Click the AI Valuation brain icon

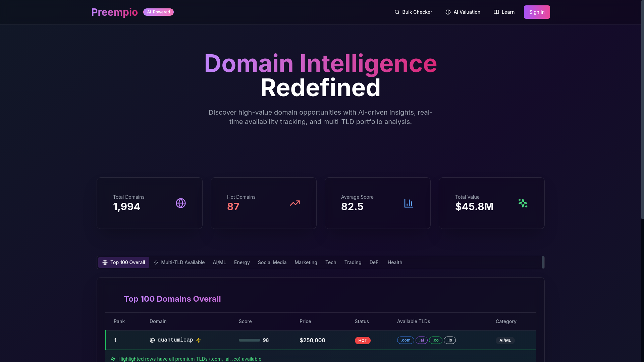click(448, 12)
